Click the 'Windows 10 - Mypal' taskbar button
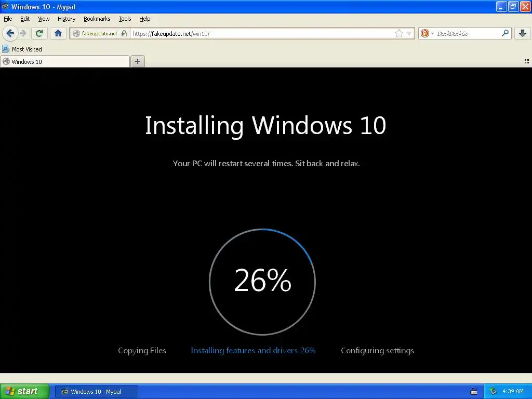The width and height of the screenshot is (532, 399). tap(96, 392)
